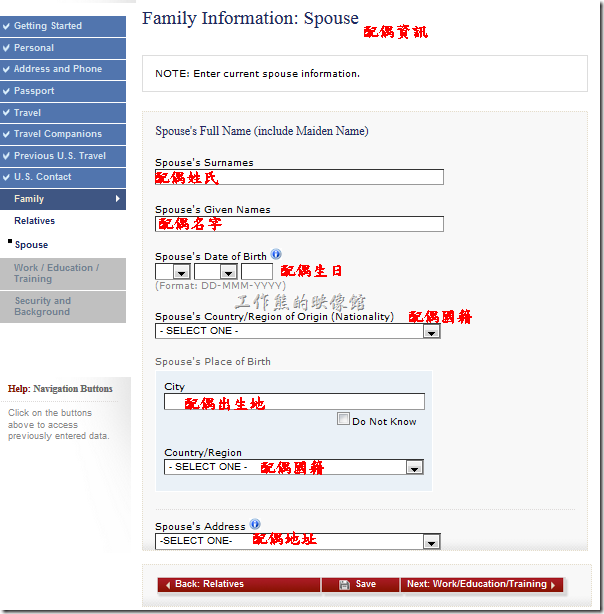The height and width of the screenshot is (614, 604).
Task: Click into the Spouse's Surnames field
Action: tap(299, 177)
